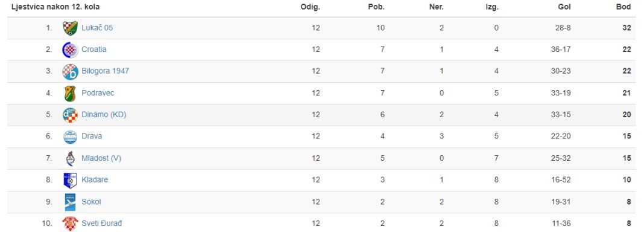Open the Mladost (V) team link

point(101,158)
